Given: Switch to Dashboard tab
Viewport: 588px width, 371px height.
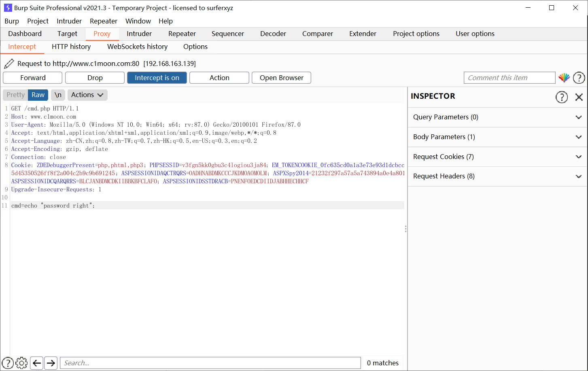Looking at the screenshot, I should pos(25,34).
